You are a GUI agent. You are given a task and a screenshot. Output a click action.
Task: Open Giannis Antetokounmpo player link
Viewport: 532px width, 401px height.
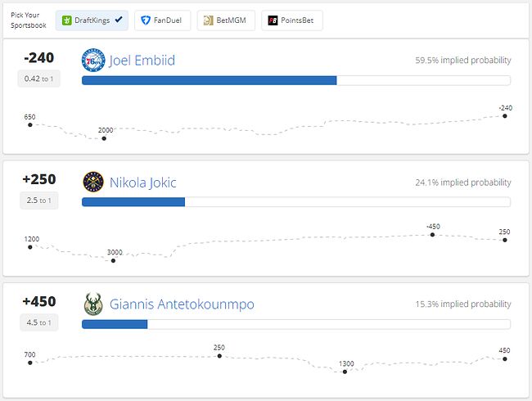182,304
